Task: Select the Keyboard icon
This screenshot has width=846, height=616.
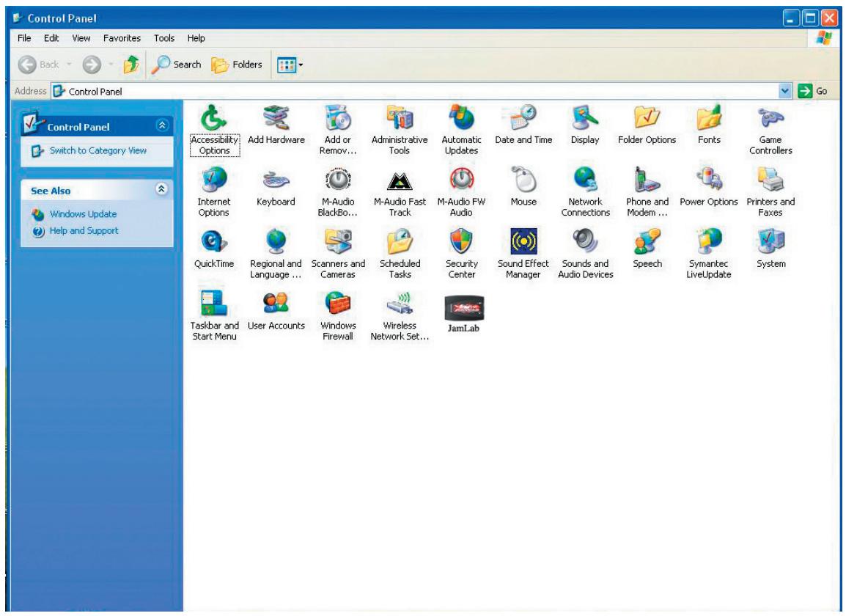Action: pyautogui.click(x=276, y=180)
